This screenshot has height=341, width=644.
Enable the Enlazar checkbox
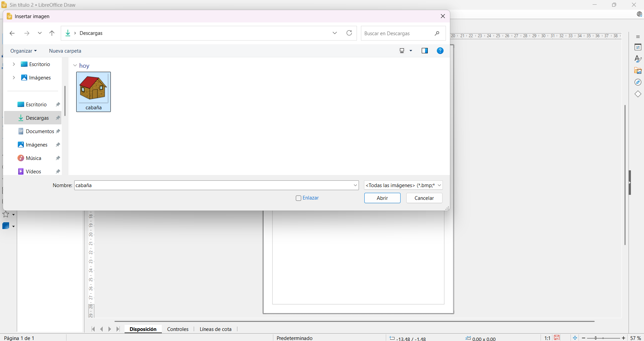[298, 198]
